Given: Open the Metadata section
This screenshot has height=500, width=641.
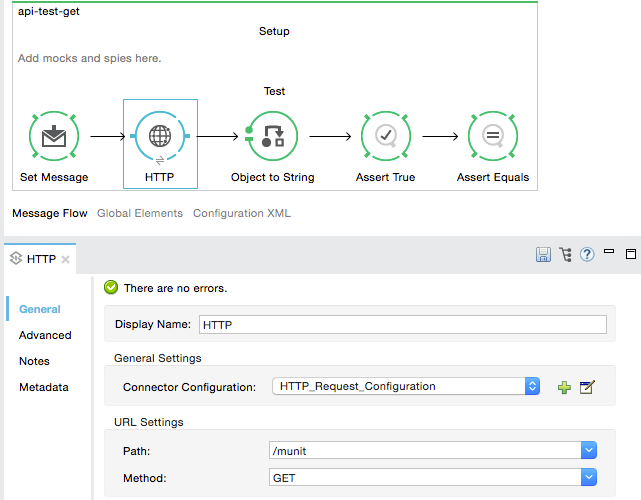Looking at the screenshot, I should click(x=43, y=387).
